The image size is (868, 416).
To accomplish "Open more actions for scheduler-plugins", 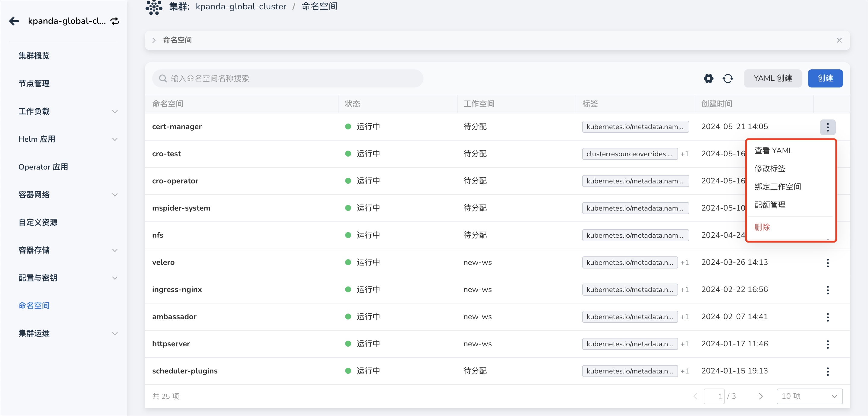I will pos(828,371).
